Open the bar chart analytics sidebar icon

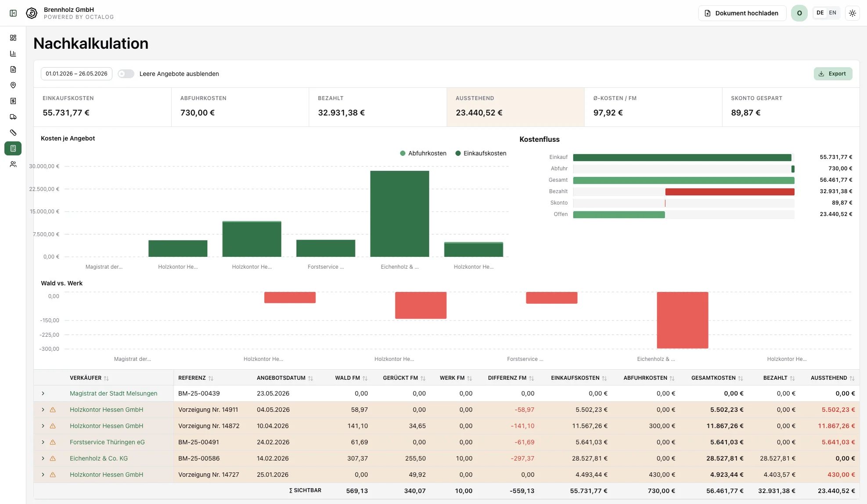coord(13,54)
